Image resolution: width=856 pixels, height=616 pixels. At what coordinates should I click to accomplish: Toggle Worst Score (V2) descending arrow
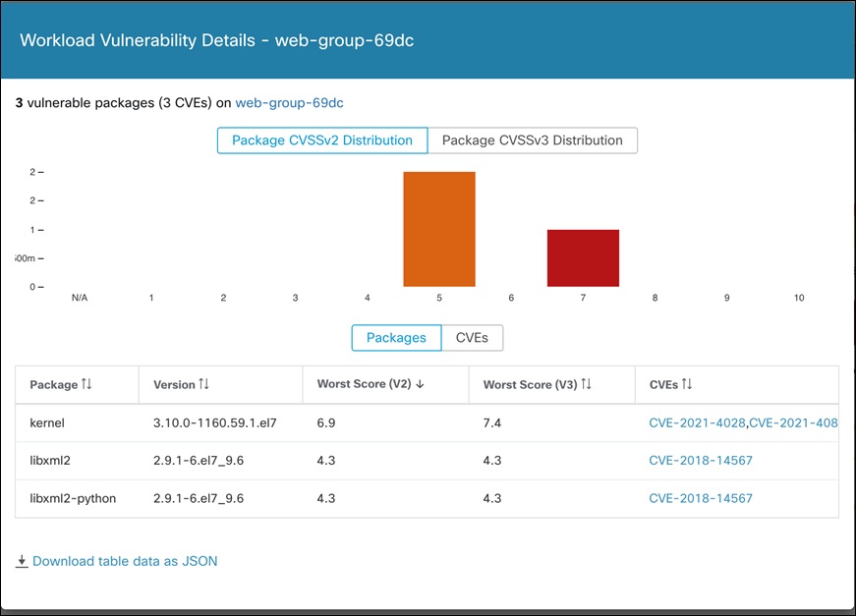pyautogui.click(x=420, y=384)
